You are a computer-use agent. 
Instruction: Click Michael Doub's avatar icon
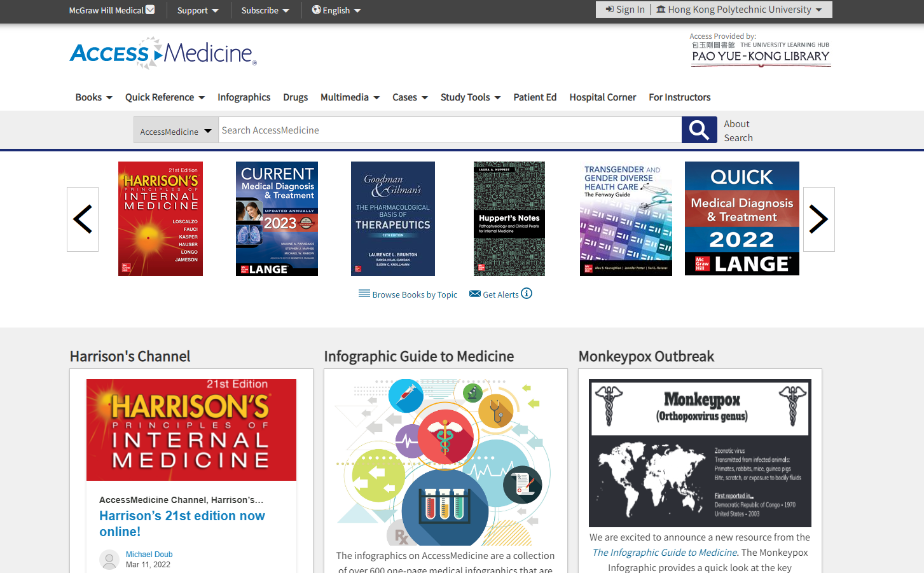pos(109,559)
